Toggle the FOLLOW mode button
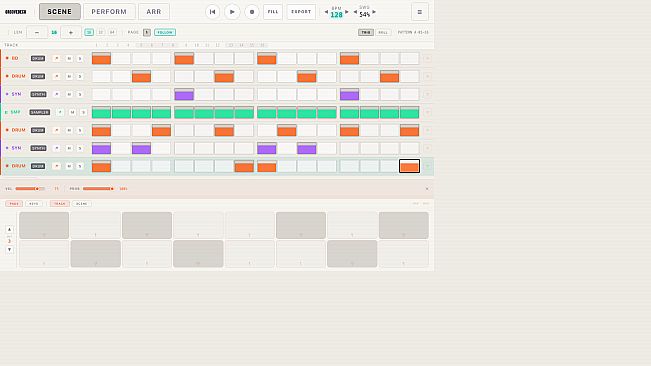The height and width of the screenshot is (366, 651). point(165,32)
